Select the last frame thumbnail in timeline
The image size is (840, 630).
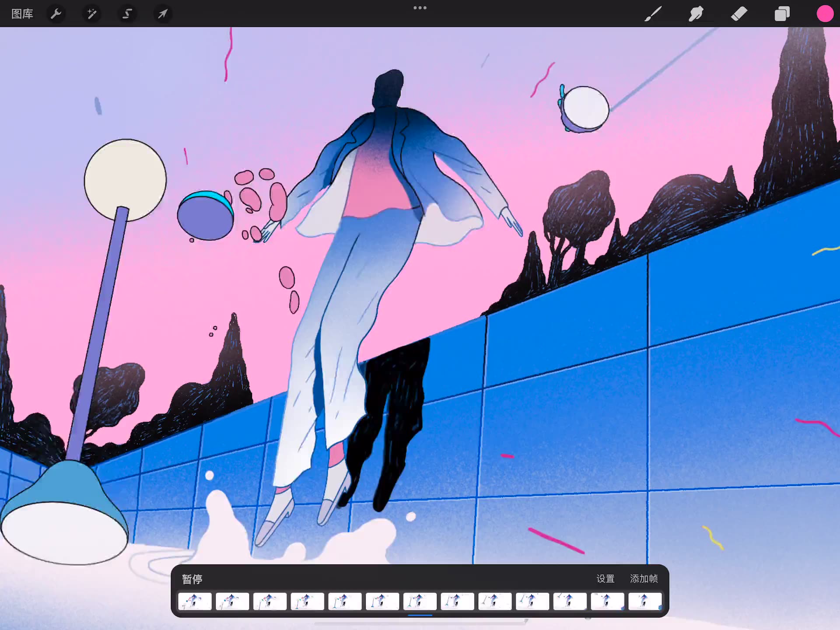click(645, 602)
